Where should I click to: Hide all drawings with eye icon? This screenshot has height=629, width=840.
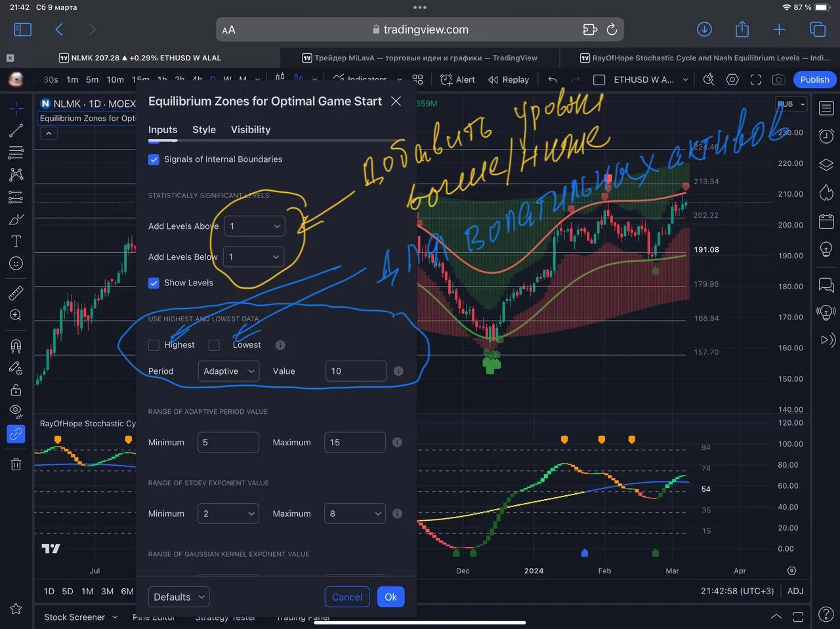pos(16,412)
